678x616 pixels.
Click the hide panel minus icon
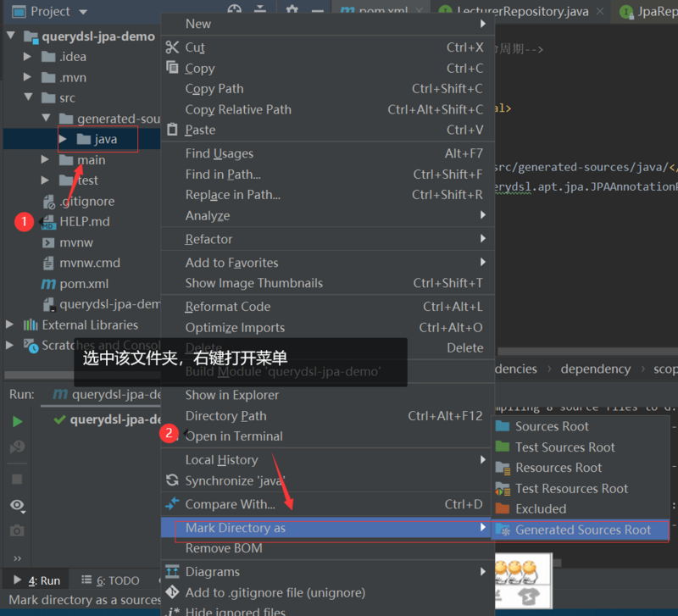318,10
